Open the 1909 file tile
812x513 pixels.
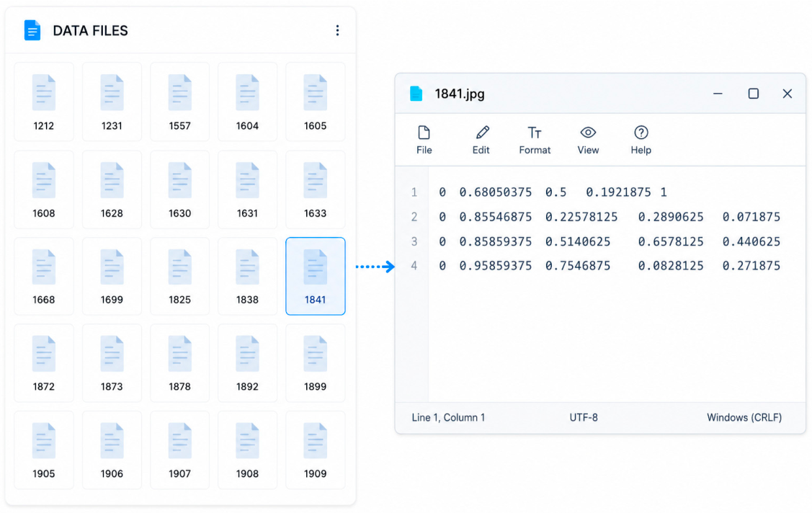316,450
